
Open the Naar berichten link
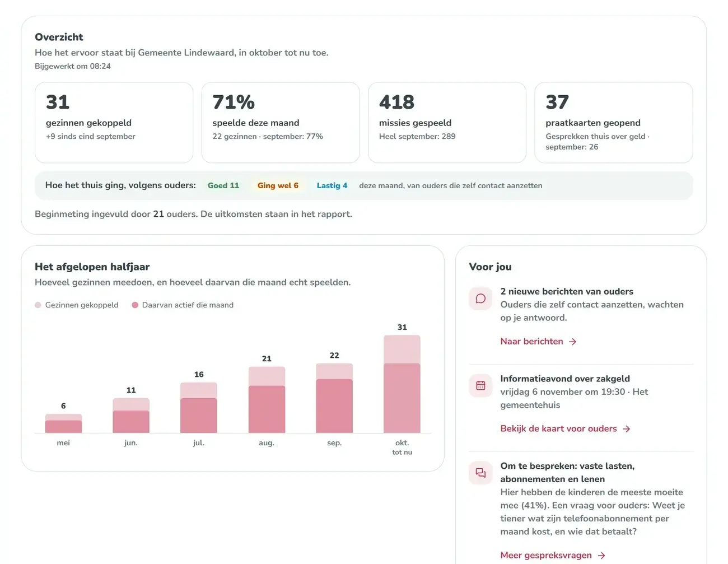click(538, 342)
